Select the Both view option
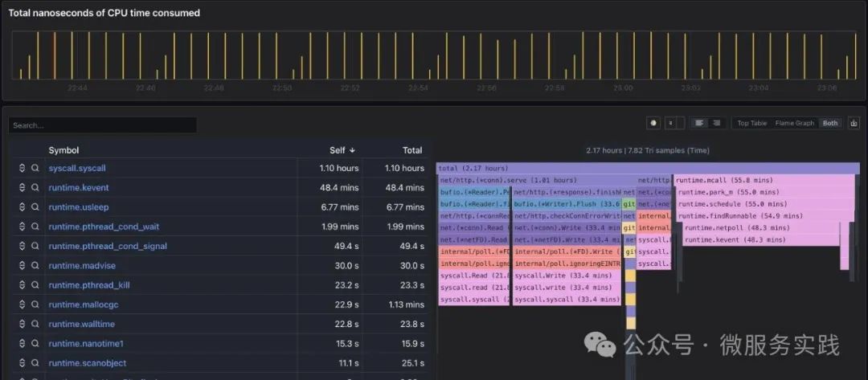868x380 pixels. click(x=829, y=124)
